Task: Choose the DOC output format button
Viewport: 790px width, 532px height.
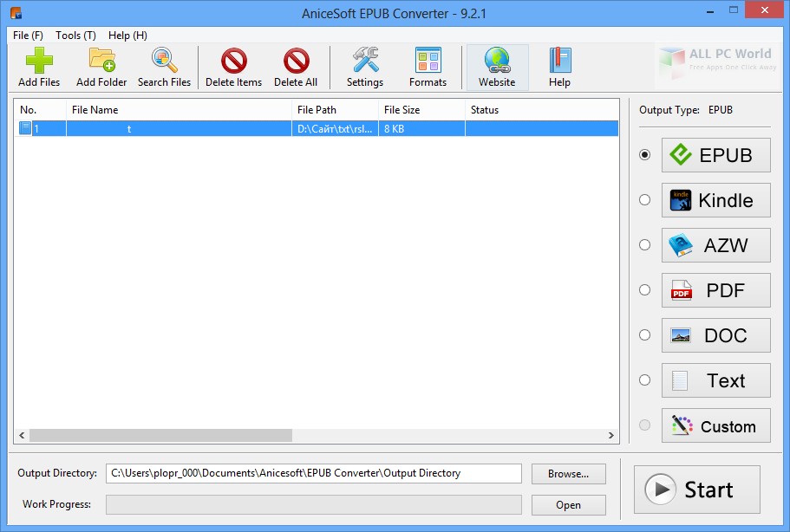Action: click(716, 335)
